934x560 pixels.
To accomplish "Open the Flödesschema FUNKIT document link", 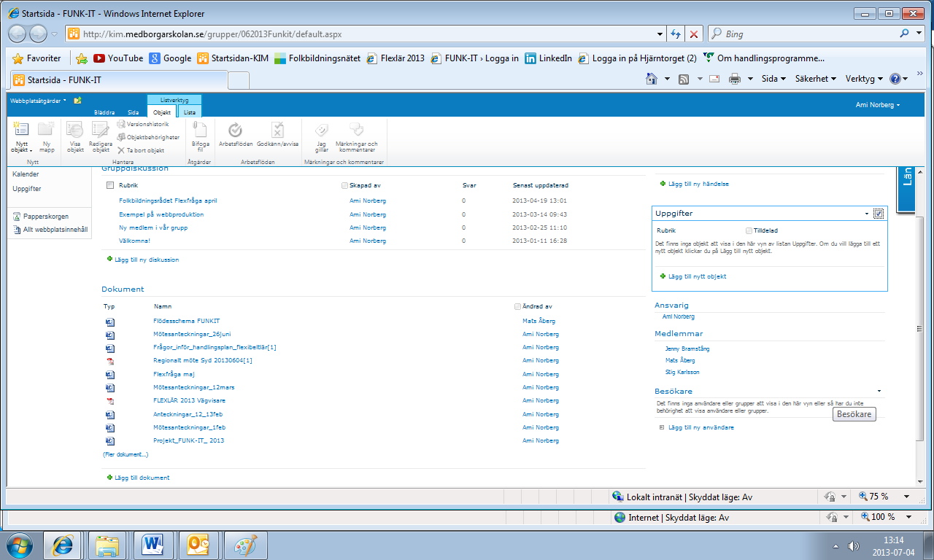I will [186, 321].
